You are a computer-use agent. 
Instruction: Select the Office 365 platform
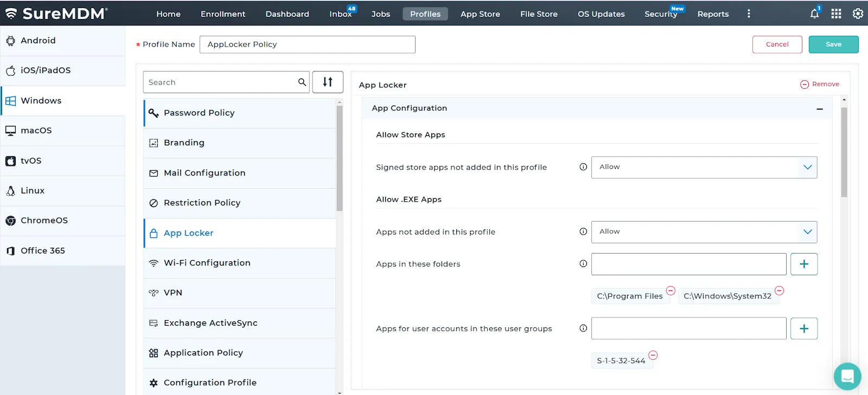tap(62, 251)
